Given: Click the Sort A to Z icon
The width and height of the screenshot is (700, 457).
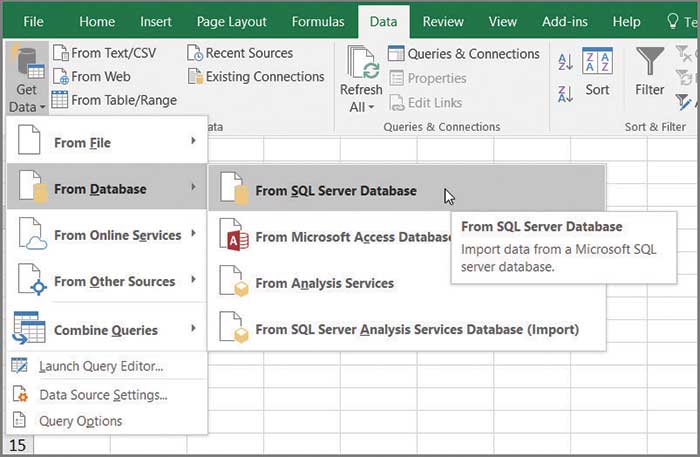Looking at the screenshot, I should click(564, 61).
